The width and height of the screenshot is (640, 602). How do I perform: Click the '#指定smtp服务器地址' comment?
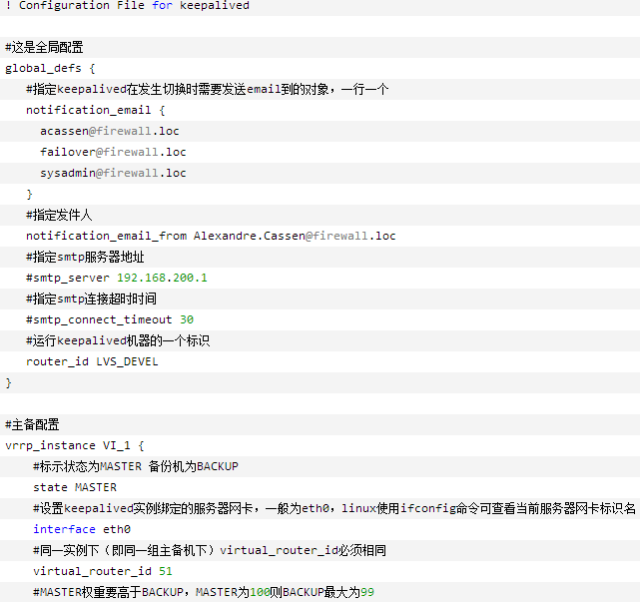[x=85, y=257]
